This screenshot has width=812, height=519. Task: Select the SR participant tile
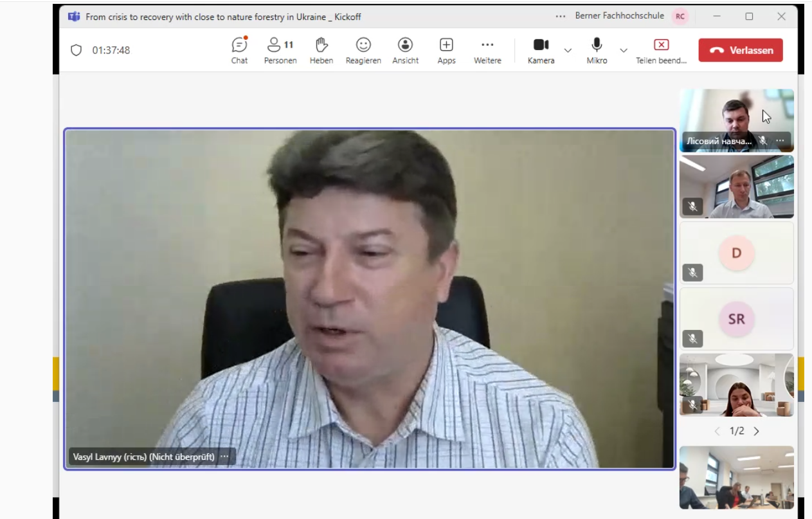coord(736,319)
